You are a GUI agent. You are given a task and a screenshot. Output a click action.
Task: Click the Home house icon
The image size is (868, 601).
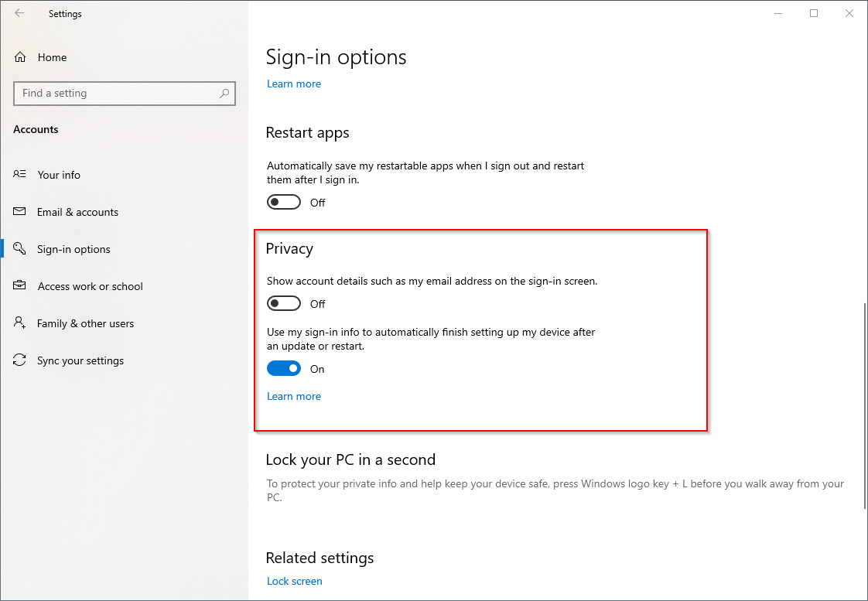pyautogui.click(x=20, y=57)
